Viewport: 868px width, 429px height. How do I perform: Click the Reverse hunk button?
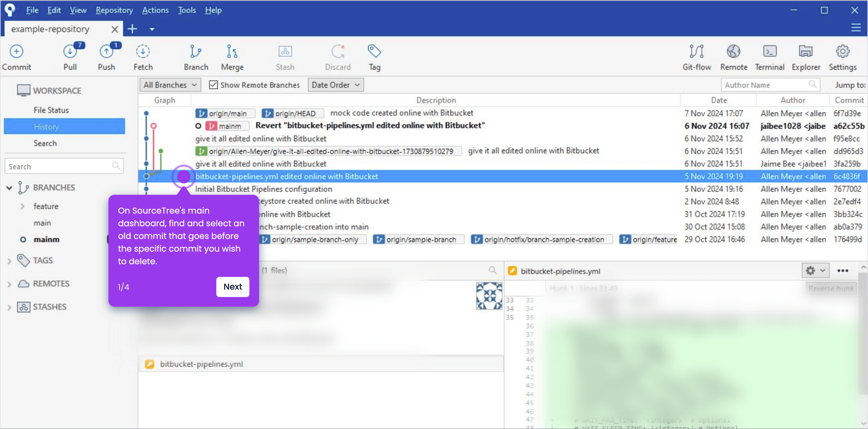coord(831,288)
